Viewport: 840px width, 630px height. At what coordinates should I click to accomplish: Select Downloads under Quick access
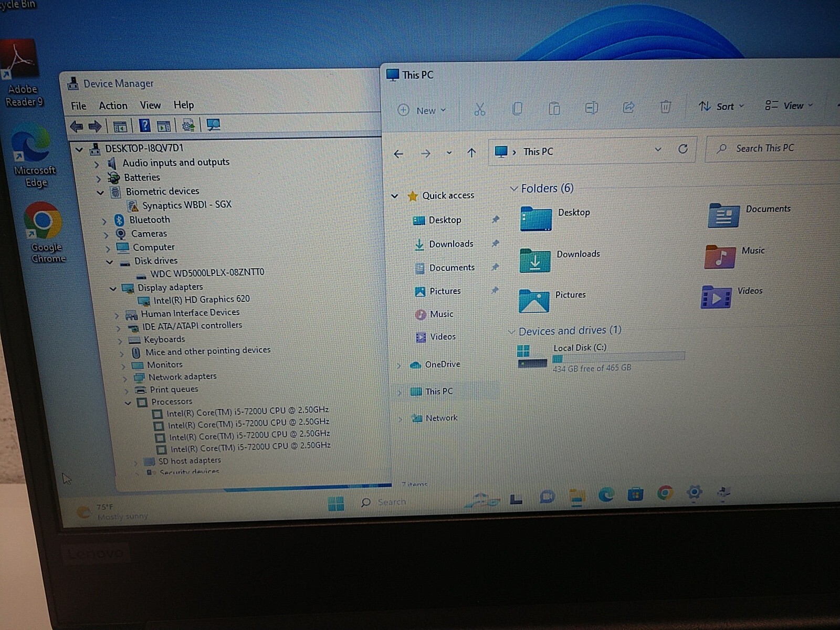pos(451,244)
